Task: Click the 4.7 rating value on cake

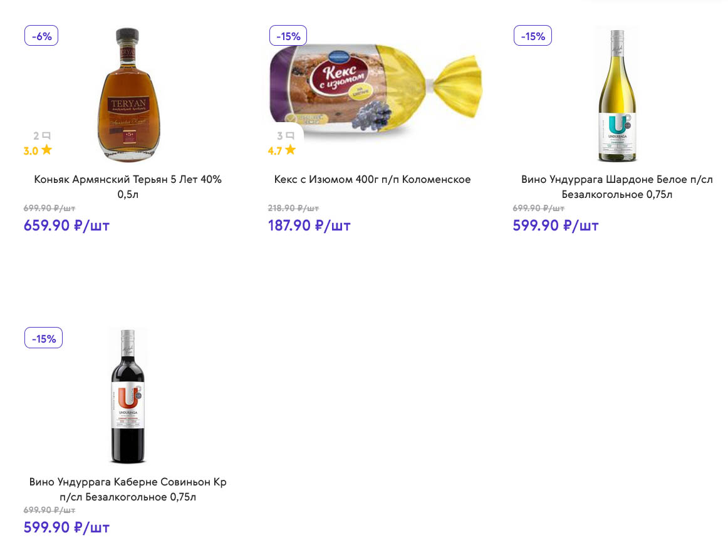Action: 274,151
